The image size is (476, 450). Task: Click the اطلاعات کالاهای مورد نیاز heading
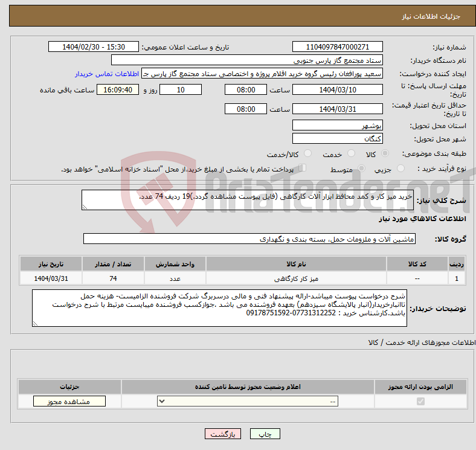click(x=422, y=219)
